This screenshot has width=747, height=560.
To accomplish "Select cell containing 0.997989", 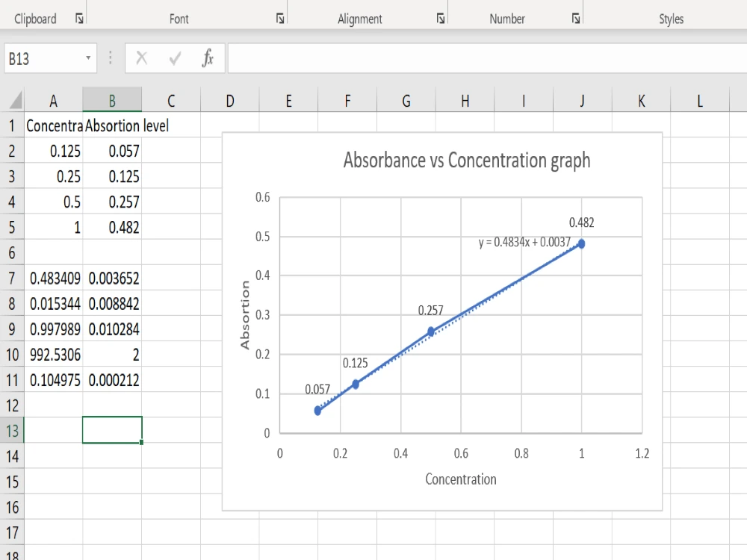I will pyautogui.click(x=53, y=329).
